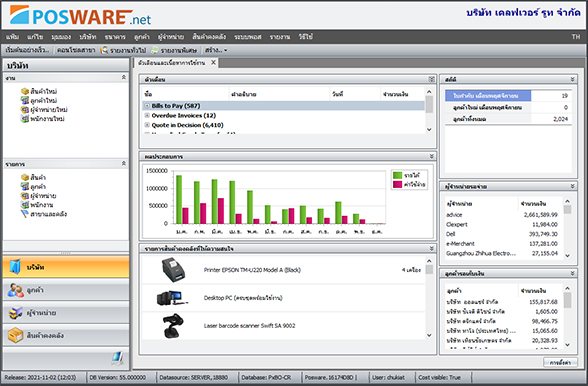
Task: Click the สินค้าใหม่ (new product) box icon
Action: (x=25, y=91)
